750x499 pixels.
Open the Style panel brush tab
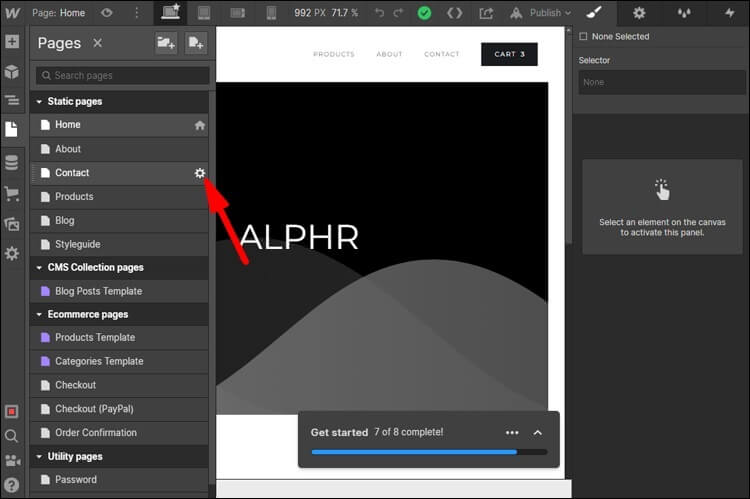click(594, 12)
